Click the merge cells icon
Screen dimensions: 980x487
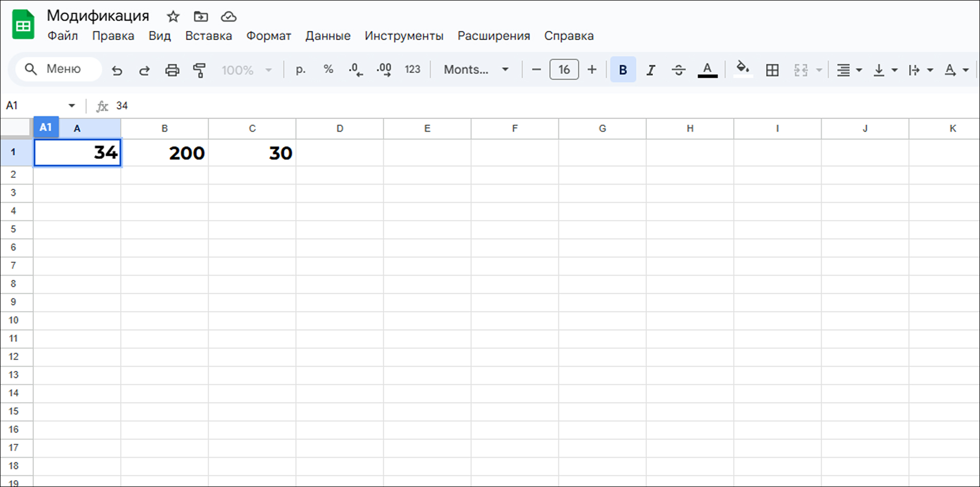pyautogui.click(x=801, y=70)
